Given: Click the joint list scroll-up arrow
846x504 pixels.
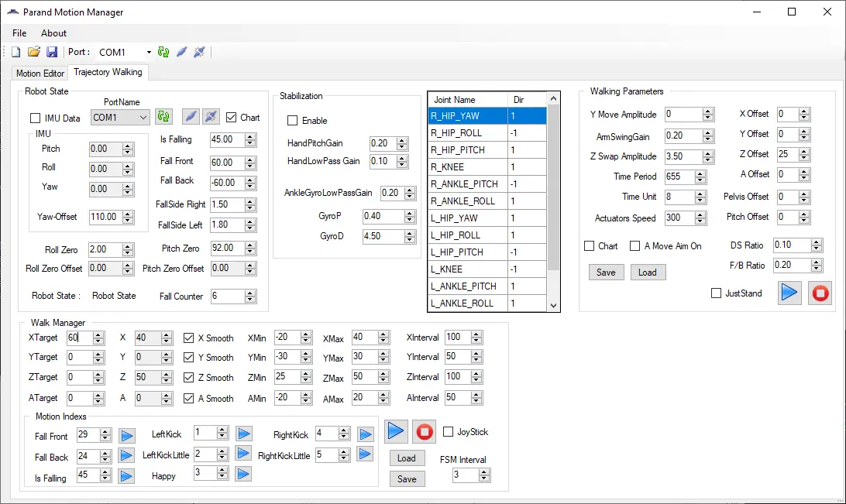Looking at the screenshot, I should (x=553, y=98).
